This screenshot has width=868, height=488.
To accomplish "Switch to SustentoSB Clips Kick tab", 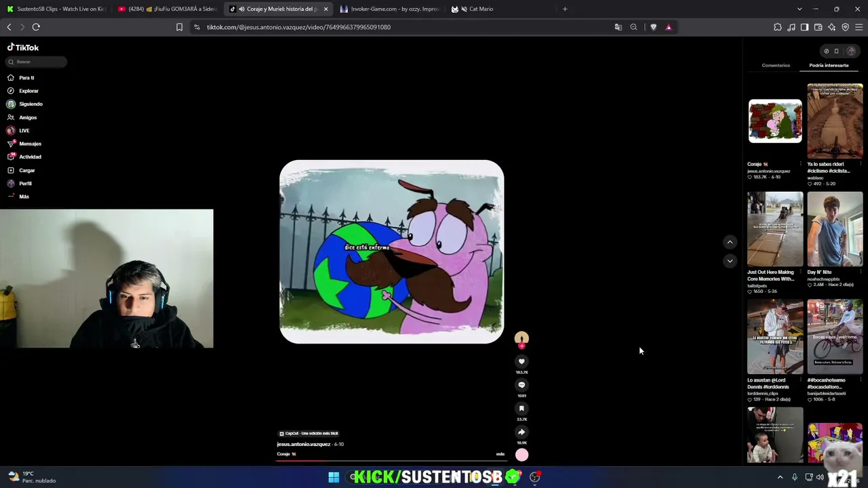I will coord(56,9).
